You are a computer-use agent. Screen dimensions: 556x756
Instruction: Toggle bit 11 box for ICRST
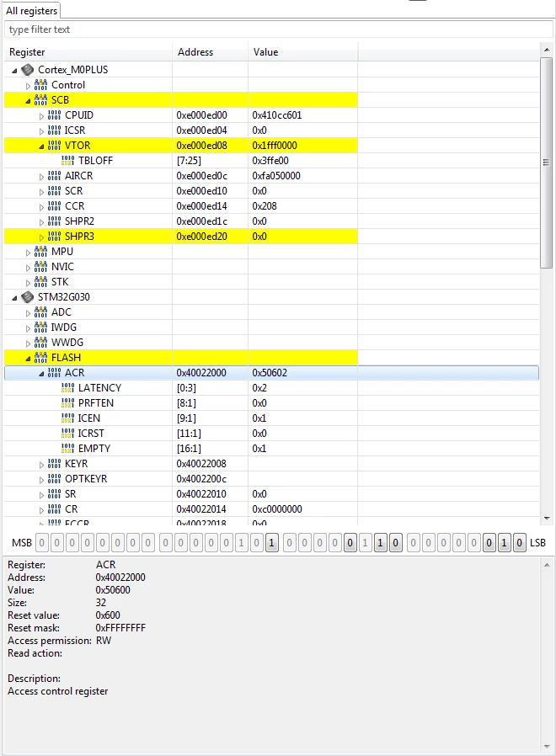pos(350,543)
